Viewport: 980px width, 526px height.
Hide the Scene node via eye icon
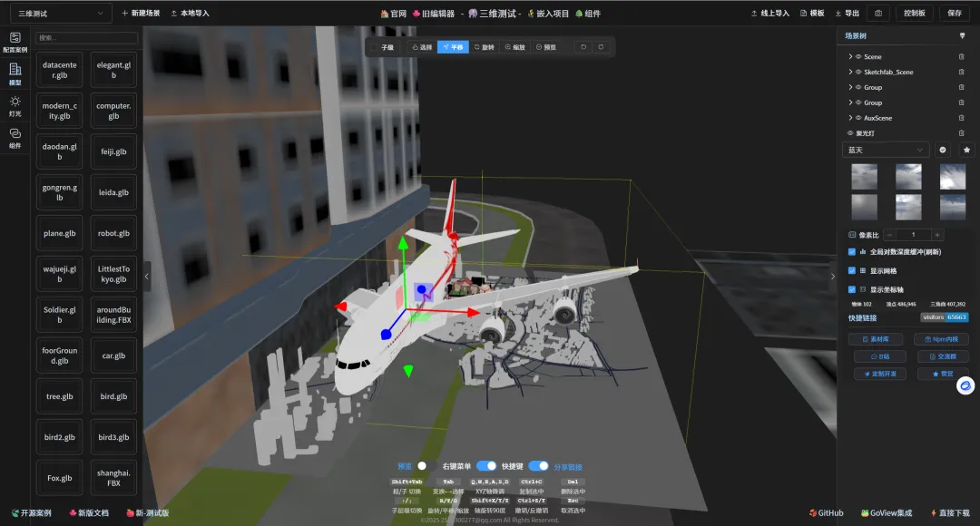858,57
